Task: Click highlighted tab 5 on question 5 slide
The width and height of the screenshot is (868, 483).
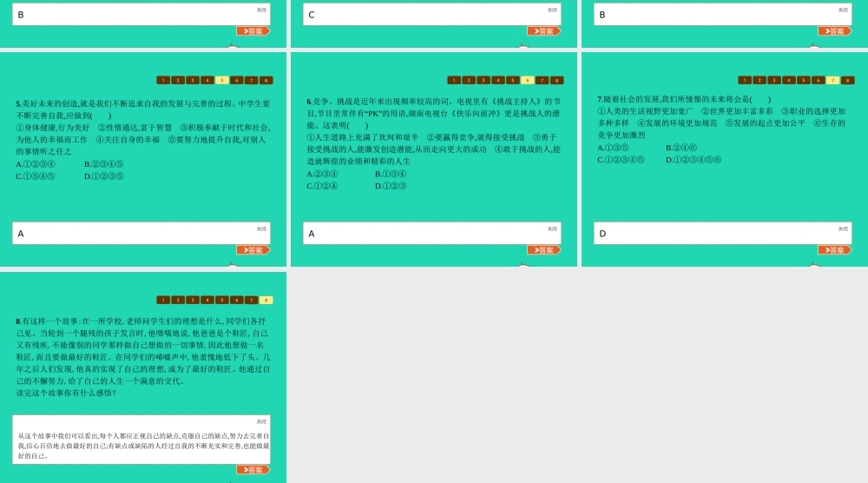Action: [222, 80]
